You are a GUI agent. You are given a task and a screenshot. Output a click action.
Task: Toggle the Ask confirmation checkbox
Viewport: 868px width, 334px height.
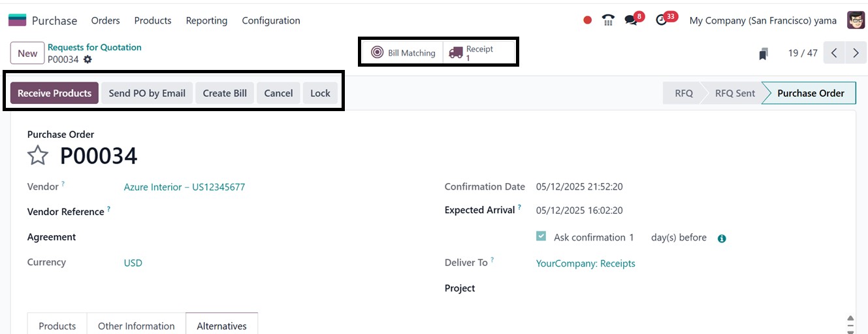pyautogui.click(x=541, y=237)
